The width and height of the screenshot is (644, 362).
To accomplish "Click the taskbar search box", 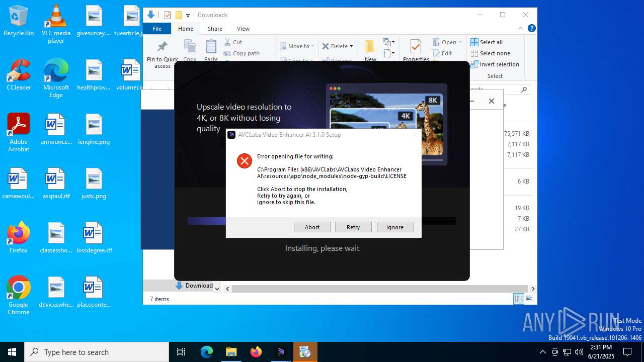I will pos(97,352).
